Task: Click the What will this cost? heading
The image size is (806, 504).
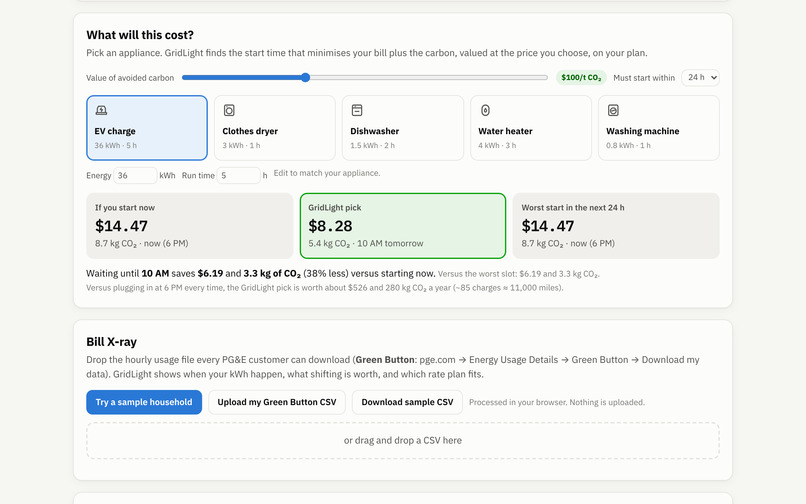Action: pos(140,35)
